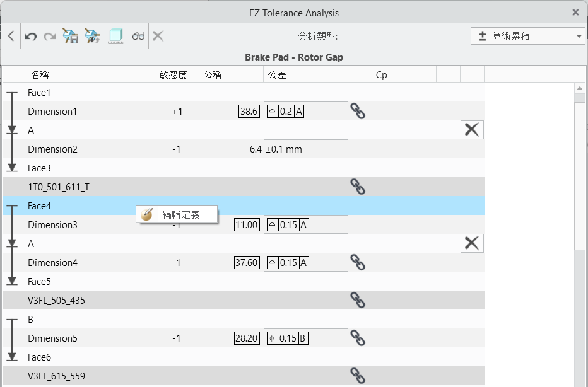Click the 名稱 column header
The width and height of the screenshot is (588, 387).
(x=78, y=74)
